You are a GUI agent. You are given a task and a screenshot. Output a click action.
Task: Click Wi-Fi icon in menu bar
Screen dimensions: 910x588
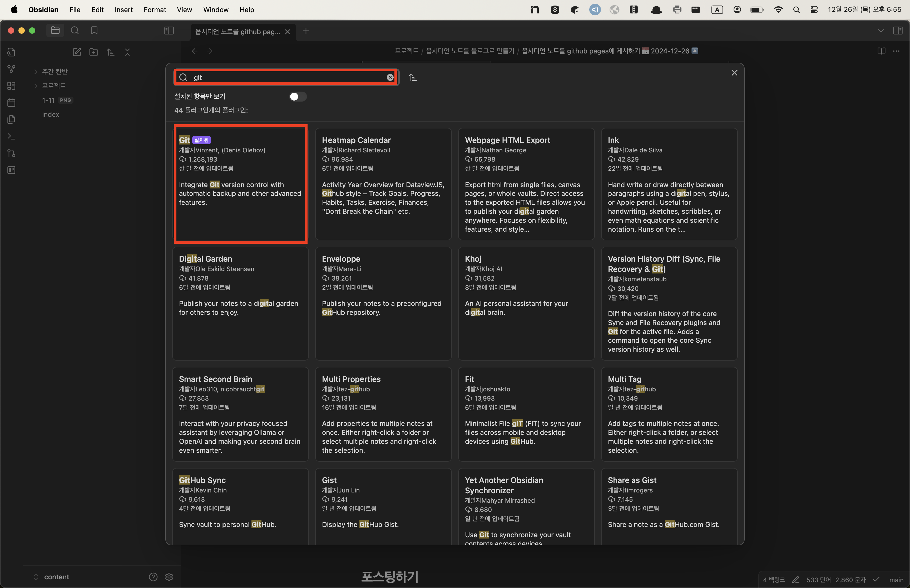[x=778, y=10]
